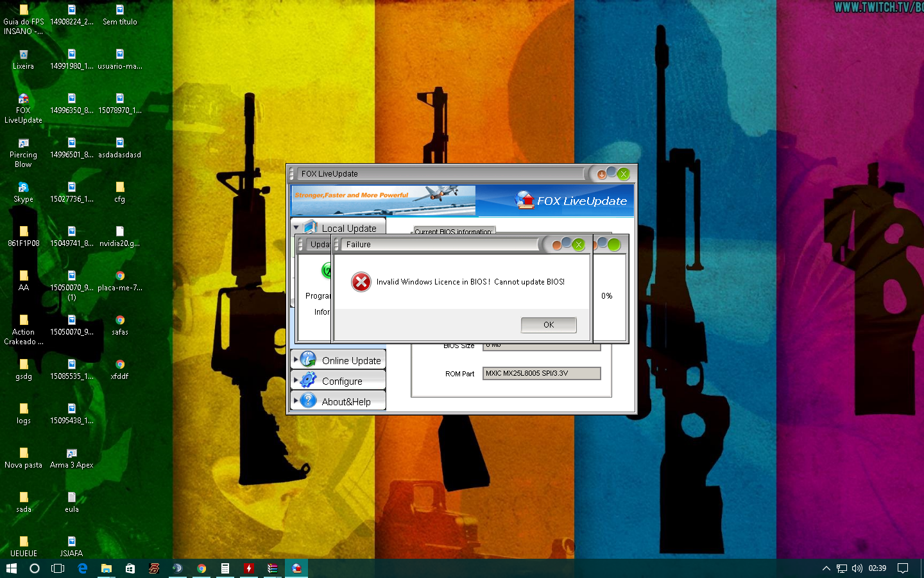Click FOX LiveUpdate taskbar button
This screenshot has width=924, height=578.
296,568
